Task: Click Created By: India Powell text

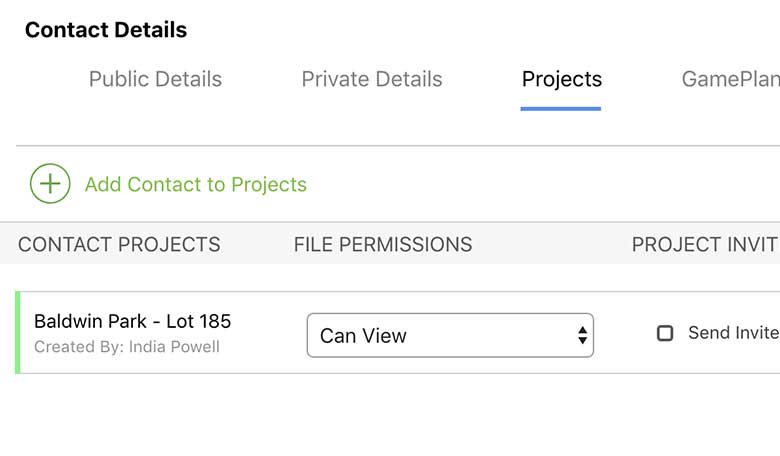Action: click(x=126, y=347)
